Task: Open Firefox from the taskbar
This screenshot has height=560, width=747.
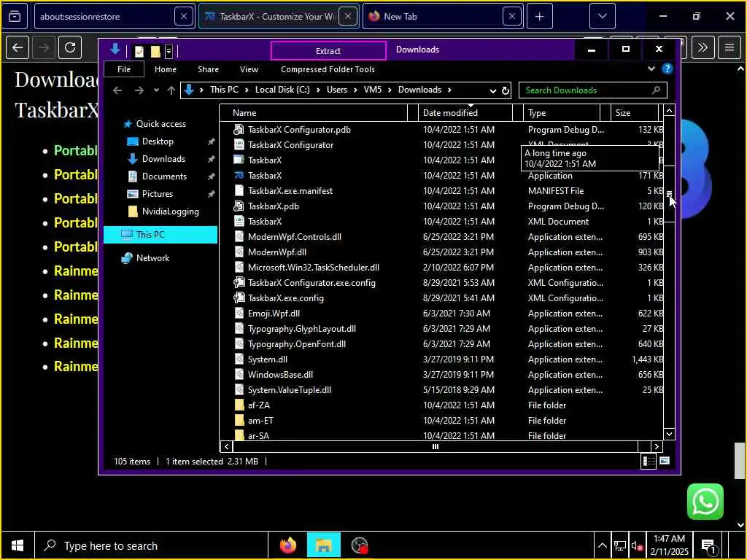Action: click(x=287, y=545)
